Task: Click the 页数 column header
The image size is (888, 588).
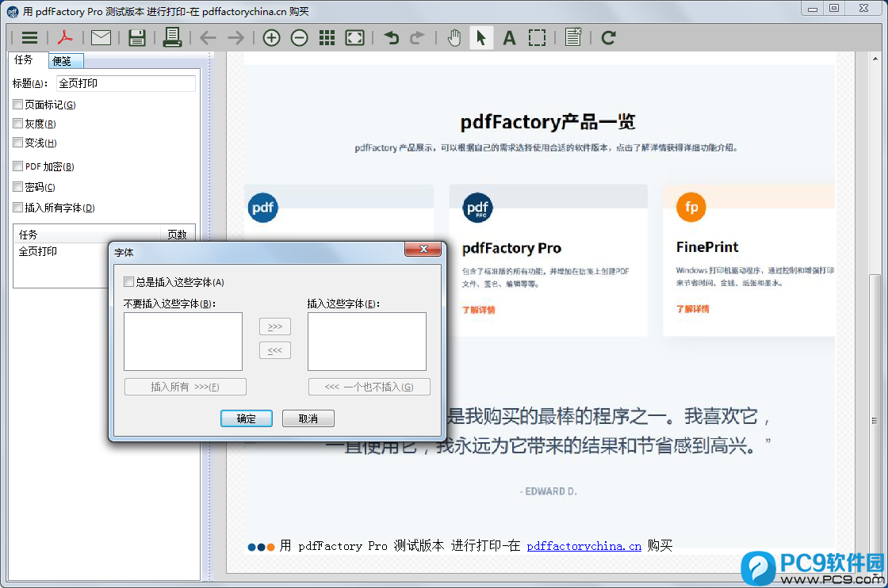Action: pos(178,235)
